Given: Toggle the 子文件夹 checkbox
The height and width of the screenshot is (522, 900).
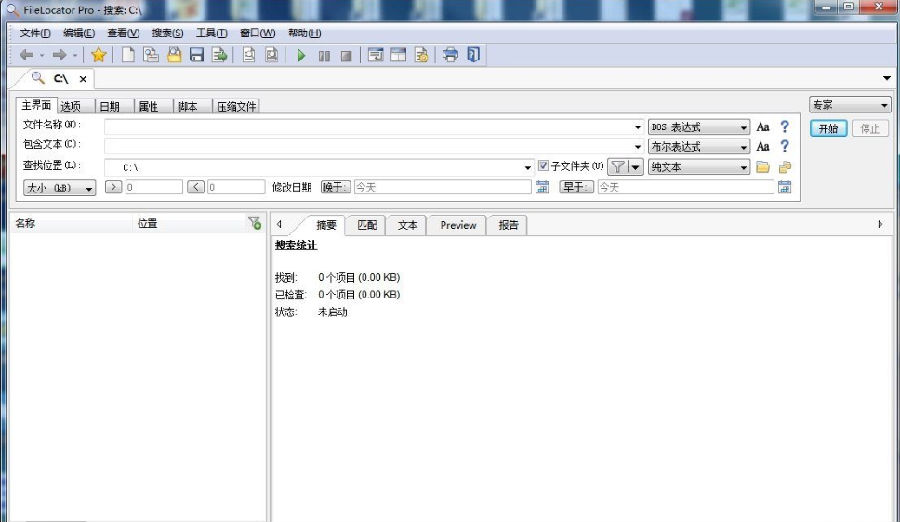Looking at the screenshot, I should 544,166.
